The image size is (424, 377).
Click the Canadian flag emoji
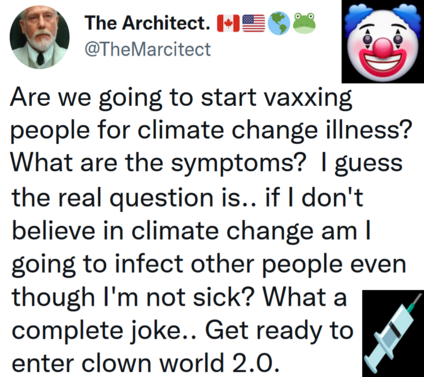[229, 23]
